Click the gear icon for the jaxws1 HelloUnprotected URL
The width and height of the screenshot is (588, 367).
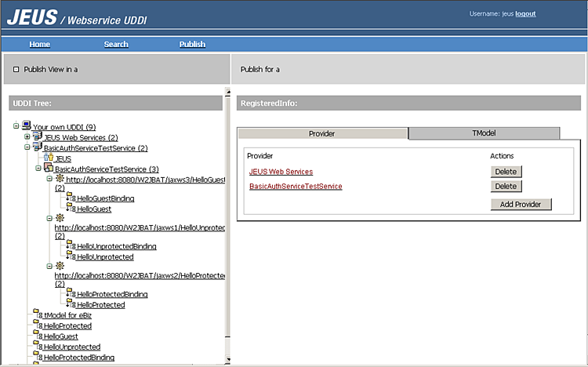point(60,218)
